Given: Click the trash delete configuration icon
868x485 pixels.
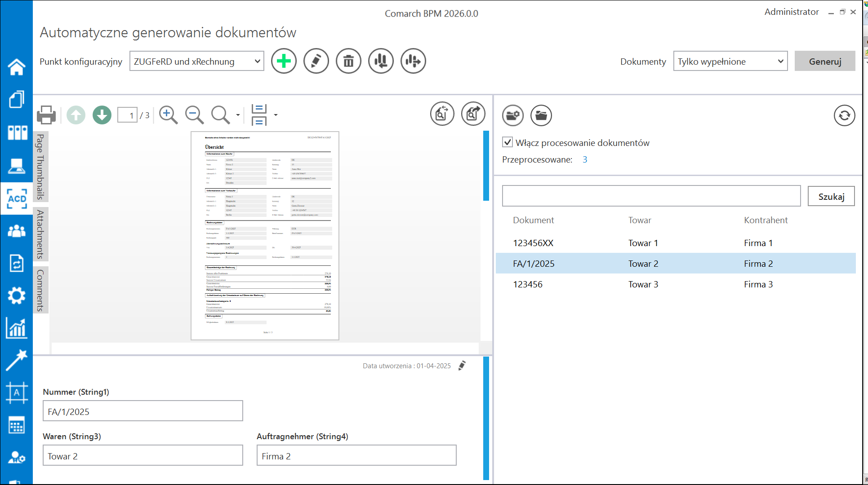Looking at the screenshot, I should [x=348, y=61].
